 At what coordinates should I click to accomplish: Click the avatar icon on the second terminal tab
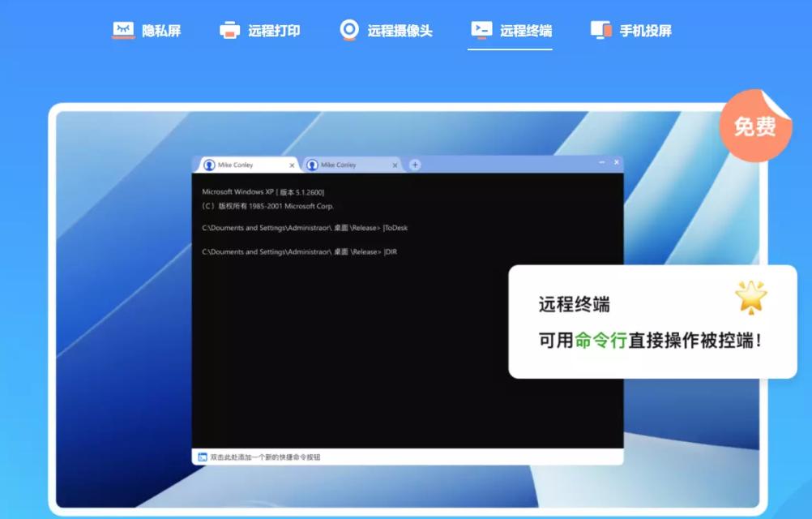pos(312,165)
